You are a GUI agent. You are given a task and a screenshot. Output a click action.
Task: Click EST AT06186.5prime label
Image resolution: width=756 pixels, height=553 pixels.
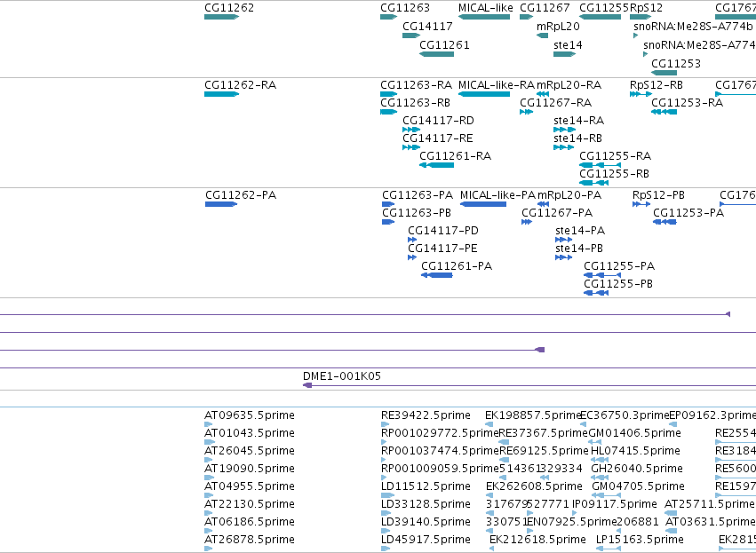250,522
